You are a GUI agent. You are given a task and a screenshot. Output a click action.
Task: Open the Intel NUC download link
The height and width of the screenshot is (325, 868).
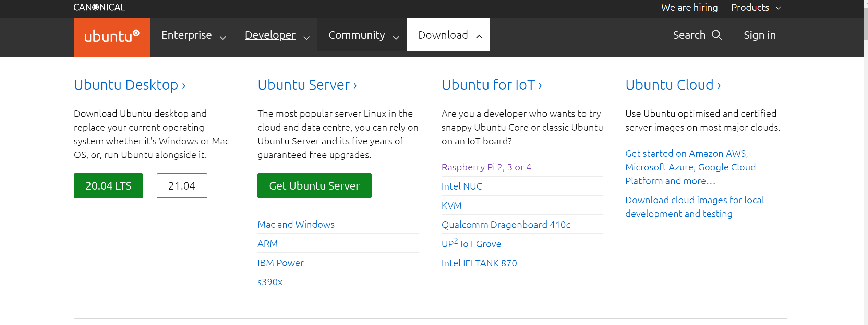(461, 186)
